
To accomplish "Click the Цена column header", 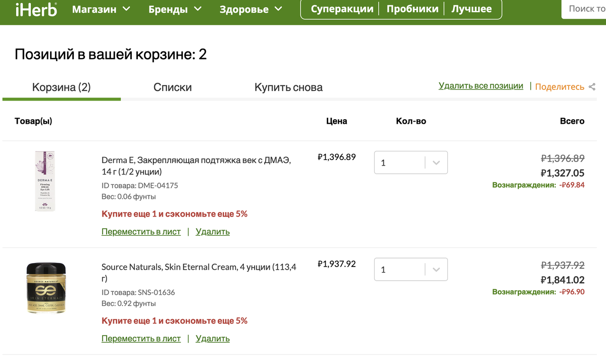I will pyautogui.click(x=337, y=121).
